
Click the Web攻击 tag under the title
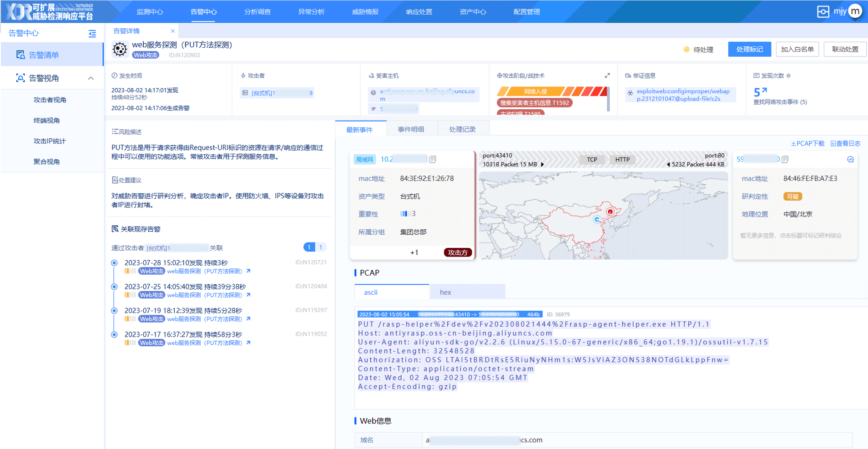pos(146,55)
